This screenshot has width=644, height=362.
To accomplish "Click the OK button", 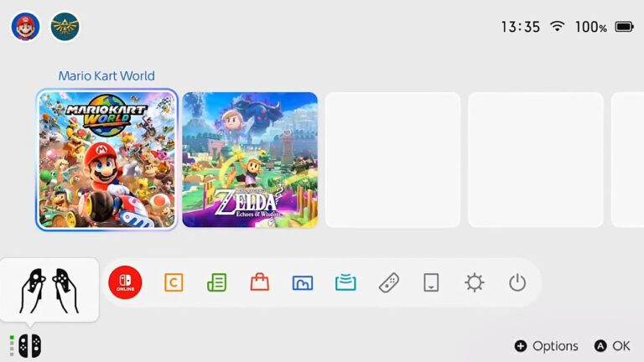I will click(x=612, y=346).
